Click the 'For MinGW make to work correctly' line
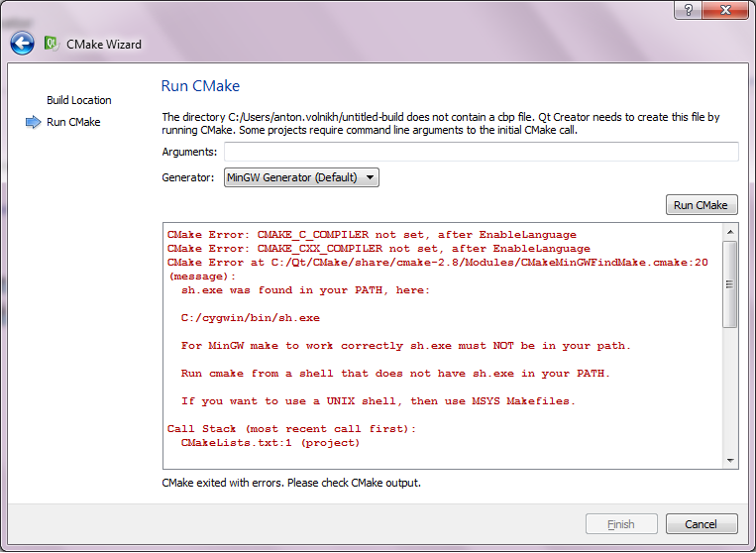This screenshot has height=553, width=756. [x=406, y=346]
